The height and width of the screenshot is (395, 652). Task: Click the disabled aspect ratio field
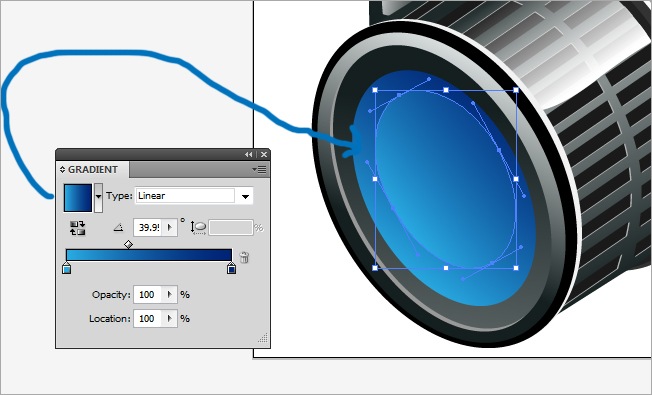[x=231, y=228]
